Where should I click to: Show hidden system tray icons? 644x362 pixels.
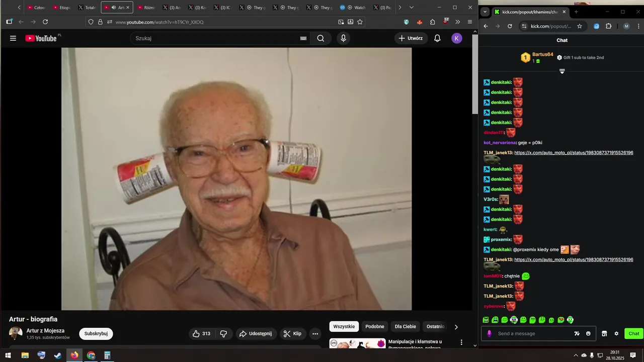tap(576, 355)
